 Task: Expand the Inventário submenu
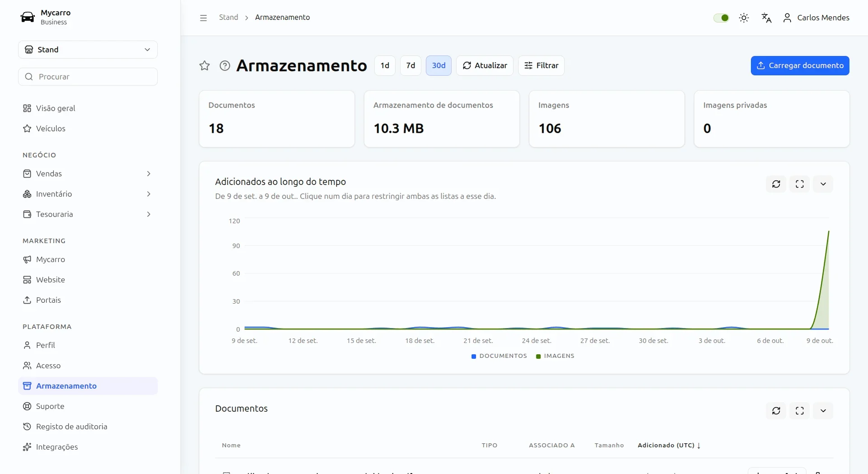pos(88,194)
